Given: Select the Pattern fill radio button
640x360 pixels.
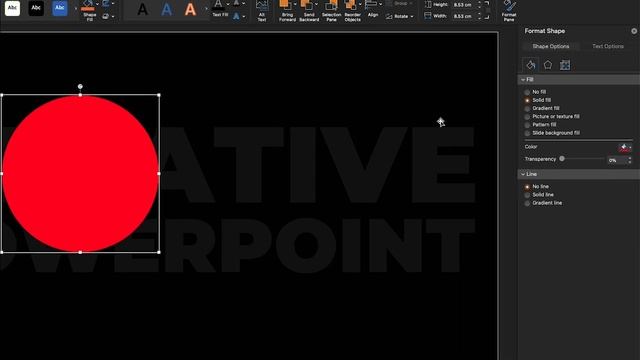Looking at the screenshot, I should (527, 125).
